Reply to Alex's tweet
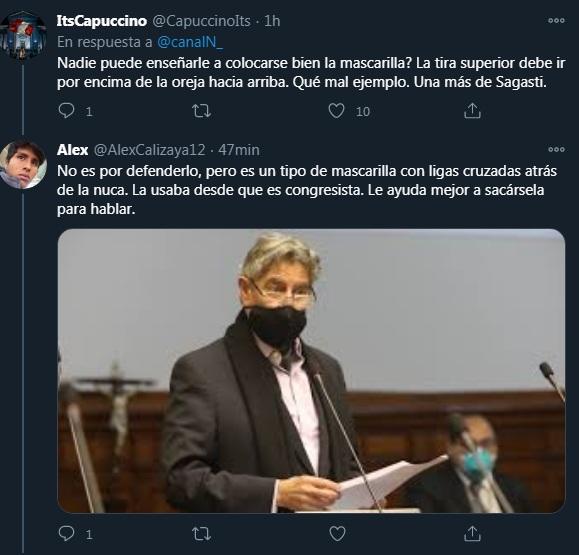579x555 pixels. pos(66,534)
